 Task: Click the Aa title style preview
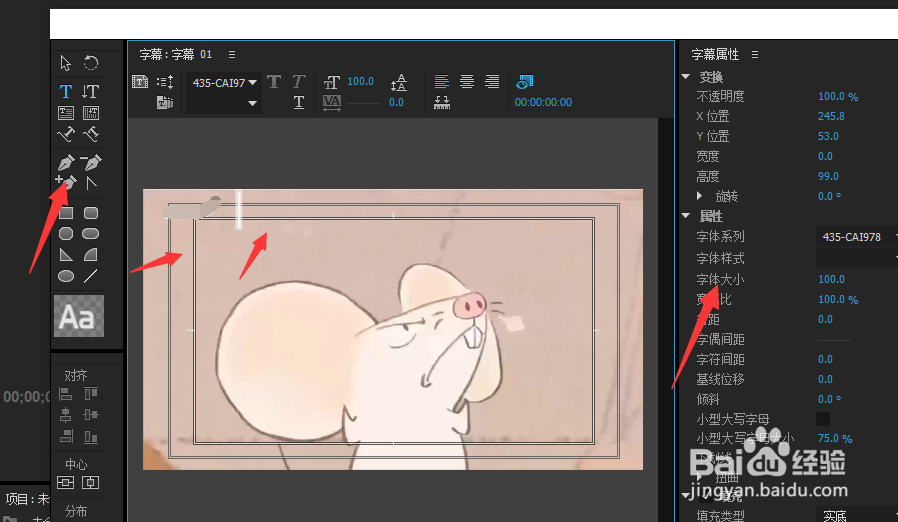(x=79, y=316)
